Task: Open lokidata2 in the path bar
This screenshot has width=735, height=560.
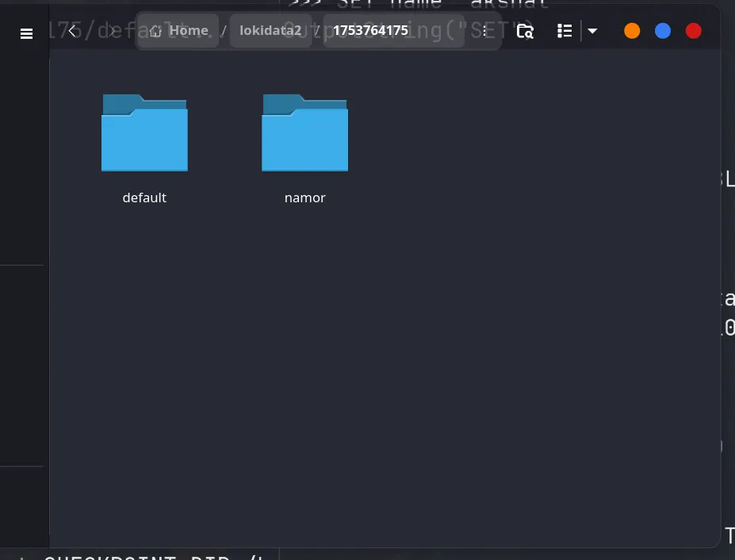Action: point(270,30)
